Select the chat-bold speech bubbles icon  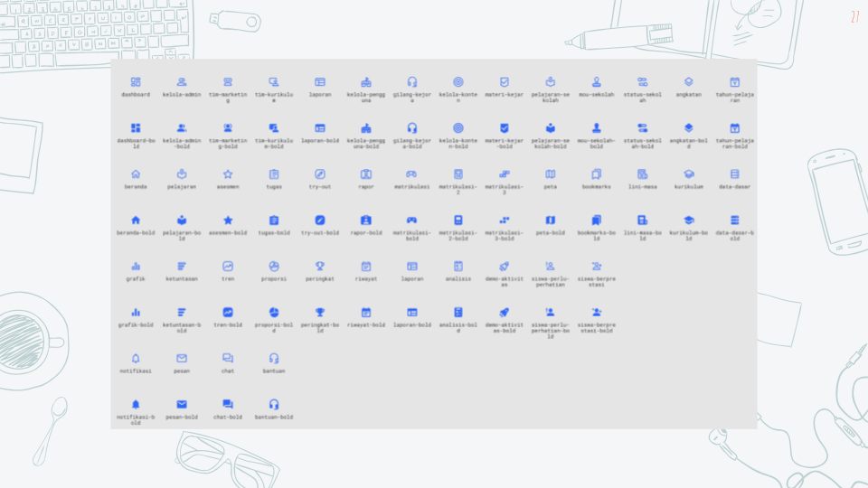pos(228,405)
